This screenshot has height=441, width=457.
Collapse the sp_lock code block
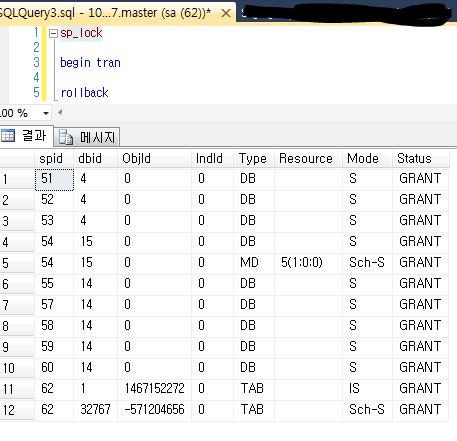pos(53,33)
